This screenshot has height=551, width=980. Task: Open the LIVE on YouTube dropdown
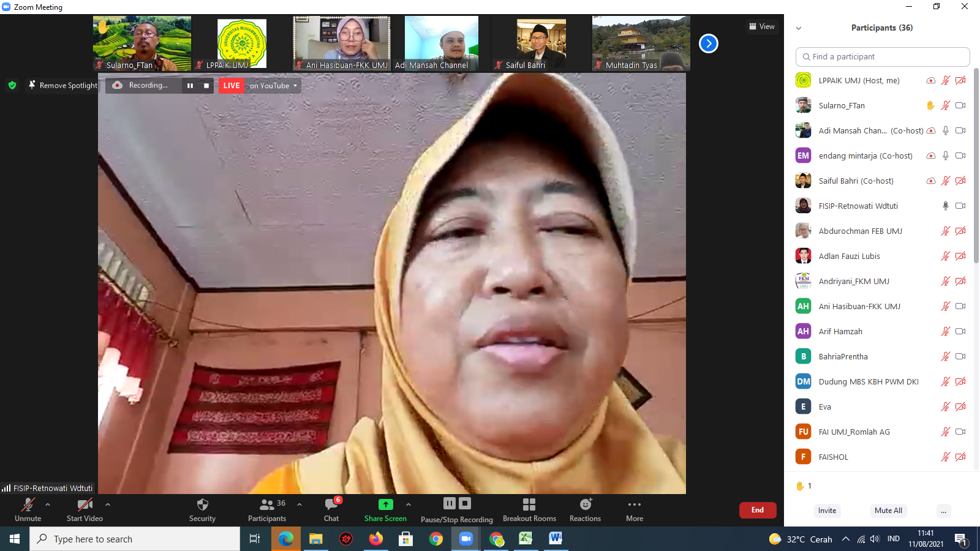(x=273, y=86)
